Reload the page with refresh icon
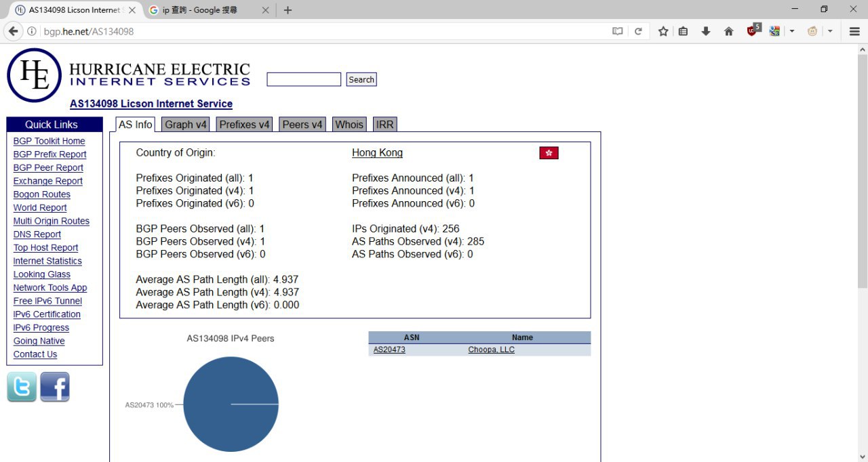The image size is (868, 462). pos(638,31)
